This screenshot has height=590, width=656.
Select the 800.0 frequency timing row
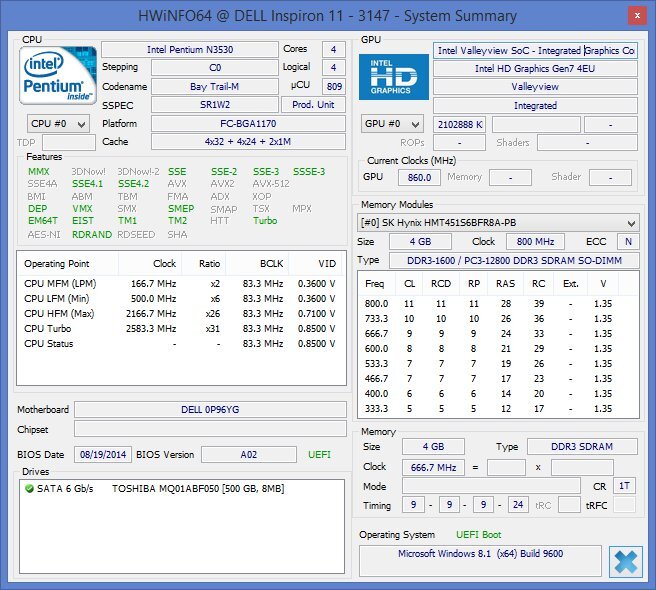[498, 304]
